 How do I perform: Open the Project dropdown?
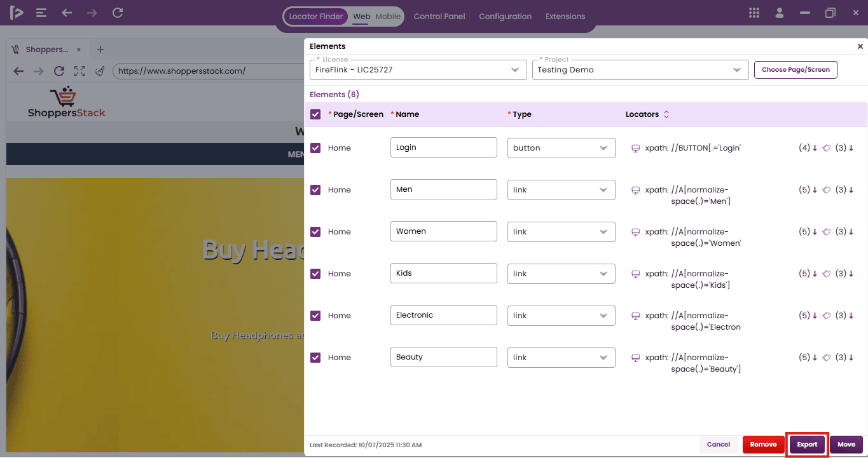tap(640, 70)
